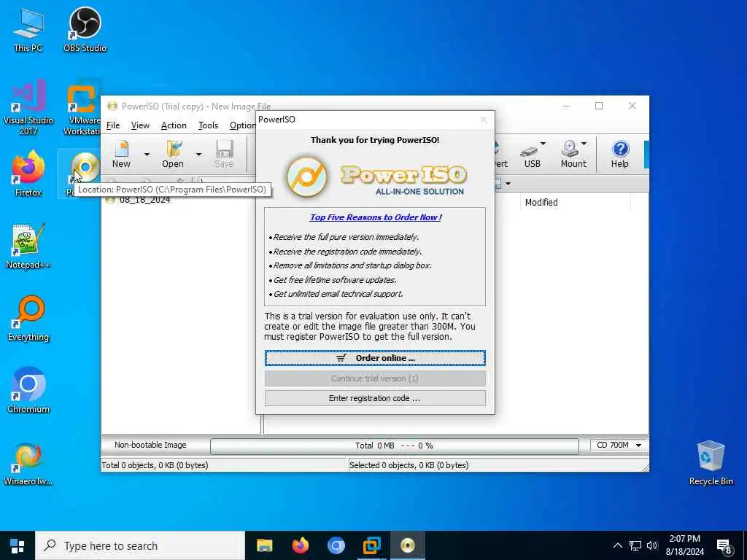The image size is (747, 560).
Task: Select the Chromium desktop shortcut
Action: click(x=28, y=391)
